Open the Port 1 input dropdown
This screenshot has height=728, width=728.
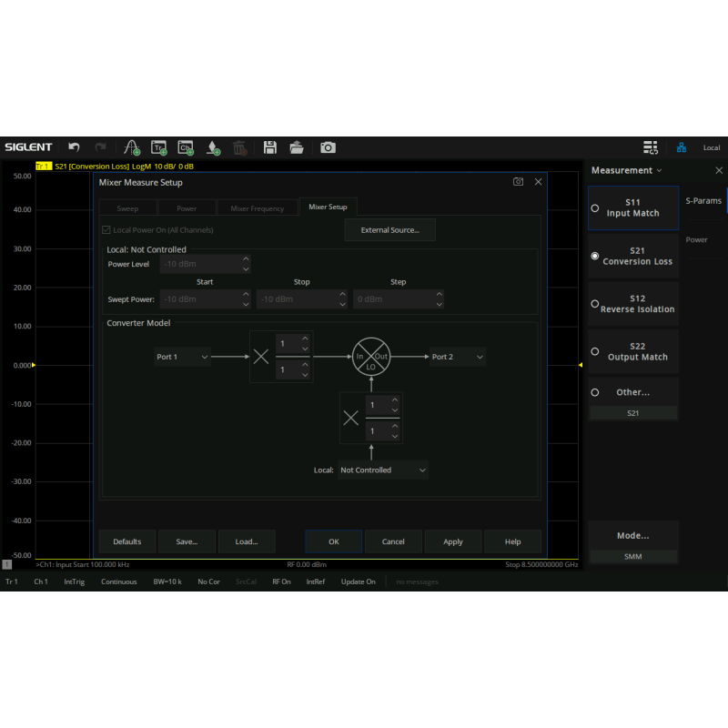pos(183,357)
